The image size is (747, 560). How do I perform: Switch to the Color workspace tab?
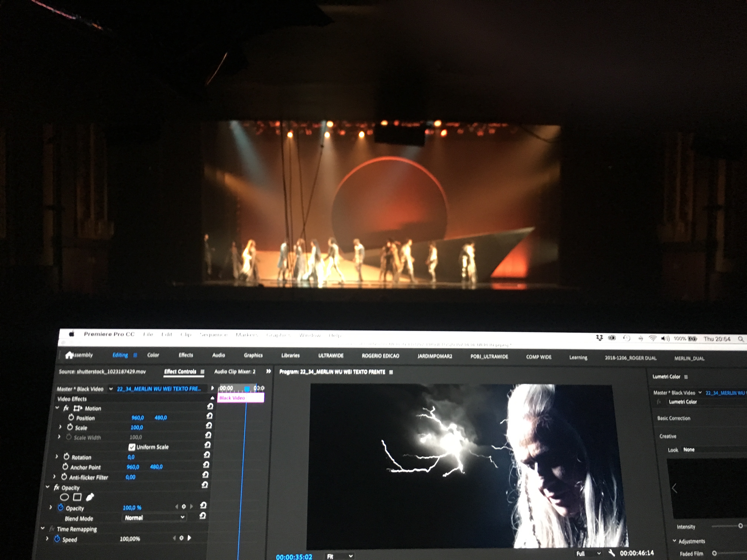(x=153, y=355)
